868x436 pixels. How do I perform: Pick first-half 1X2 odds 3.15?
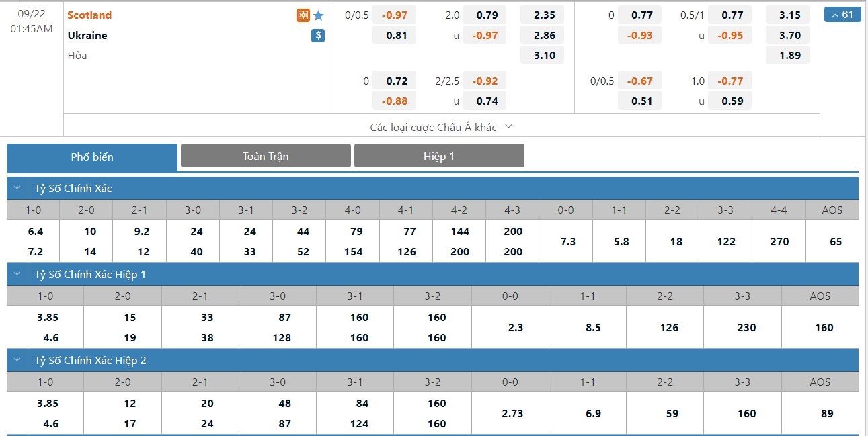tap(789, 15)
